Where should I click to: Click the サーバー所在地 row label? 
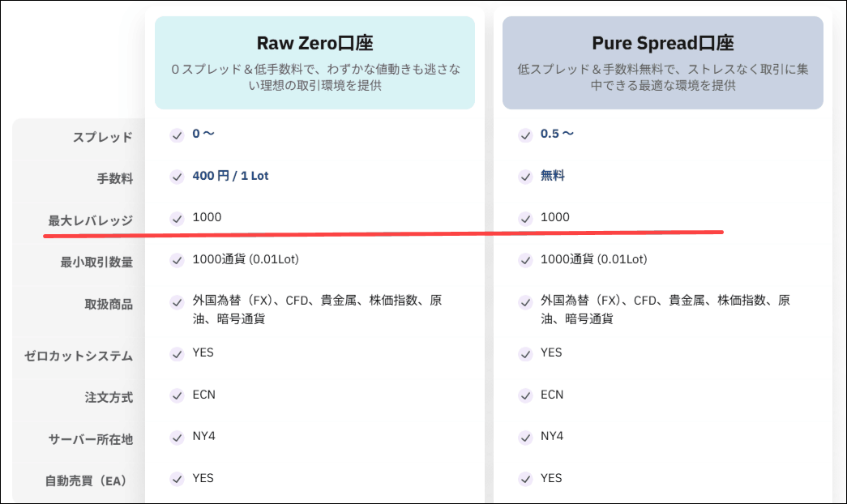click(x=90, y=439)
